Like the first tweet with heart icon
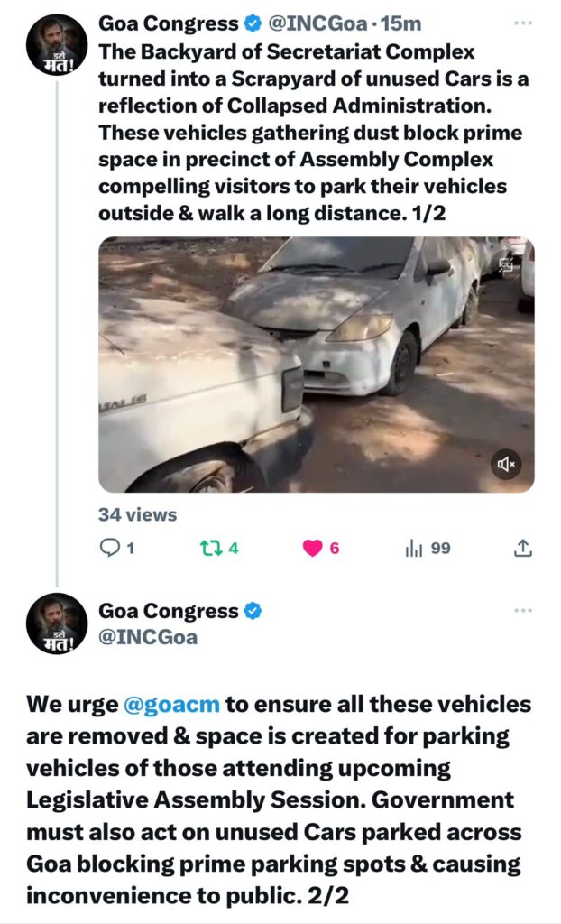The image size is (561, 924). pyautogui.click(x=312, y=548)
